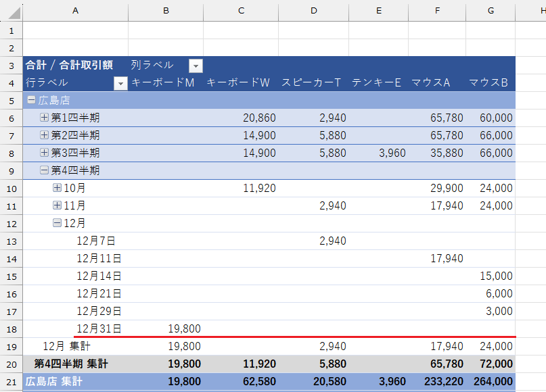
Task: Collapse the 広島店 group
Action: tap(31, 100)
